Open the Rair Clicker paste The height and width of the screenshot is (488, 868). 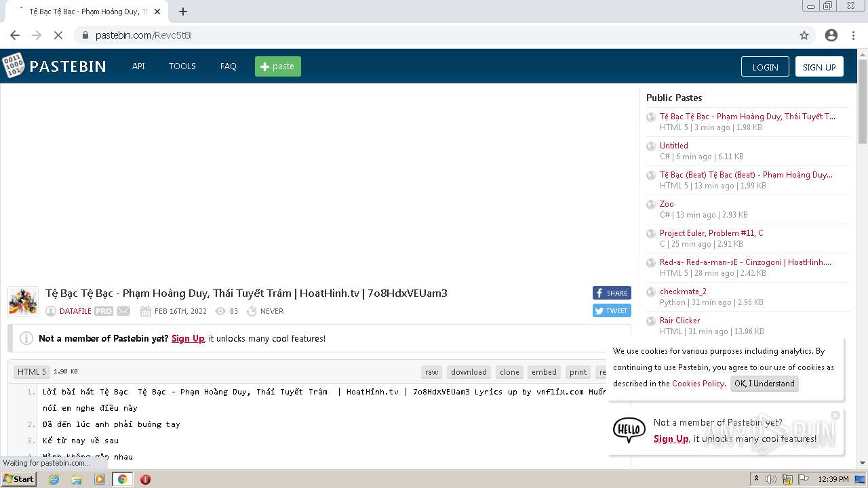pos(679,321)
